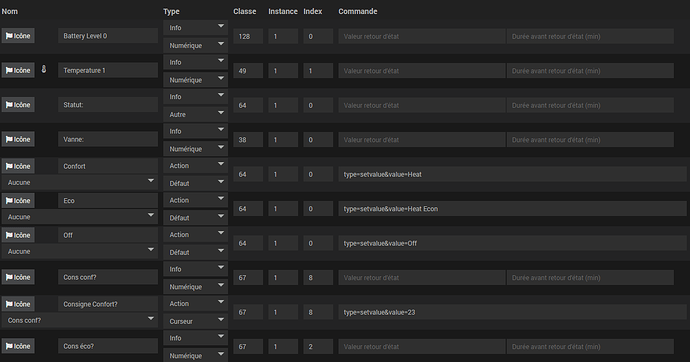Image resolution: width=690 pixels, height=362 pixels.
Task: Click the Instance field of Battery Level 0
Action: coord(283,36)
